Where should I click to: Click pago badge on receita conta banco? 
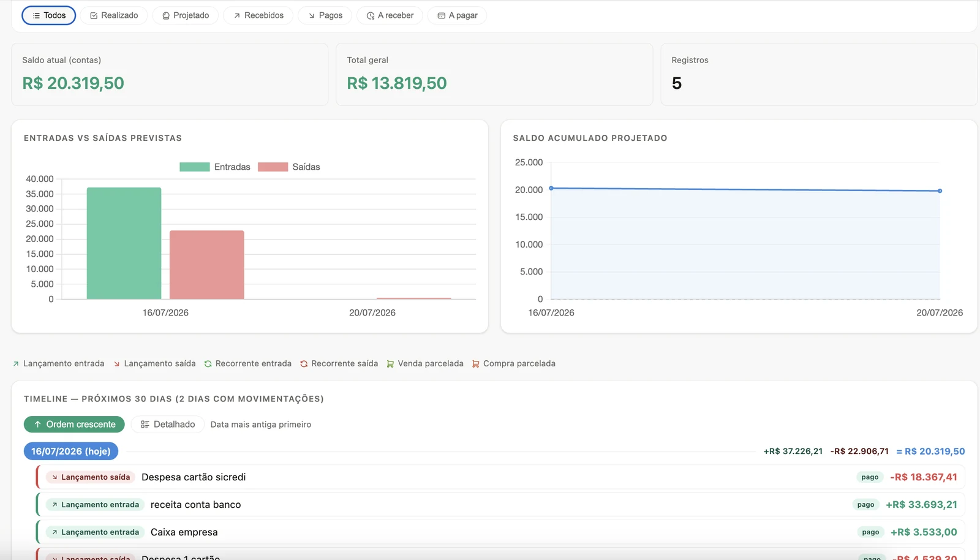point(865,504)
